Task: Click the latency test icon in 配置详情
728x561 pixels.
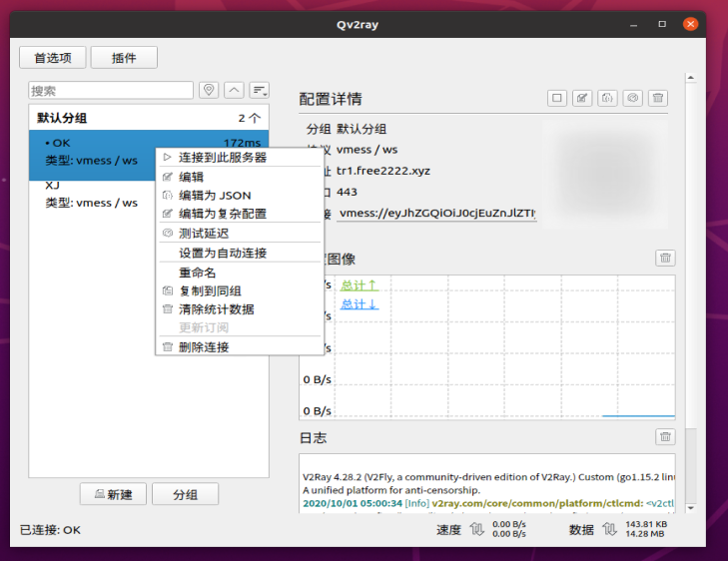Action: 633,98
